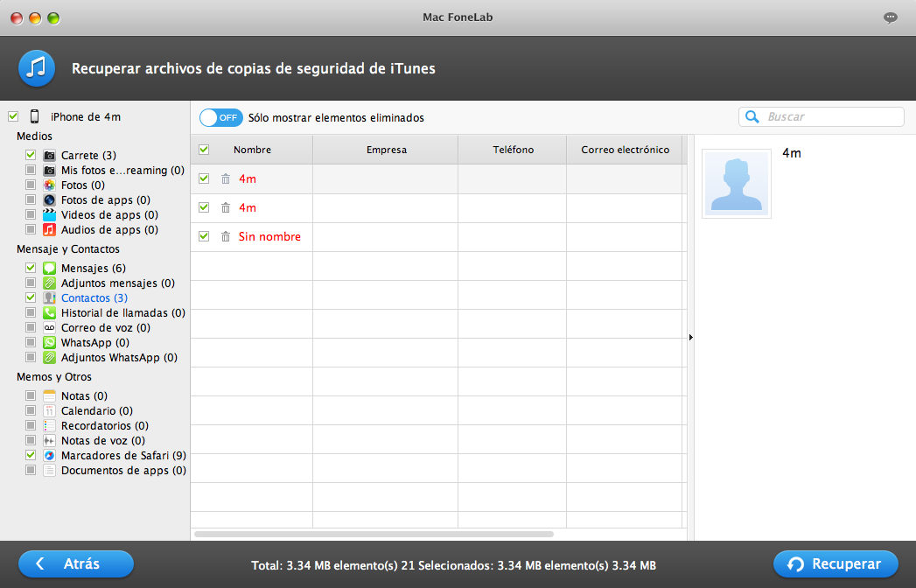
Task: Click the Notas de voz waveform icon
Action: click(x=50, y=441)
